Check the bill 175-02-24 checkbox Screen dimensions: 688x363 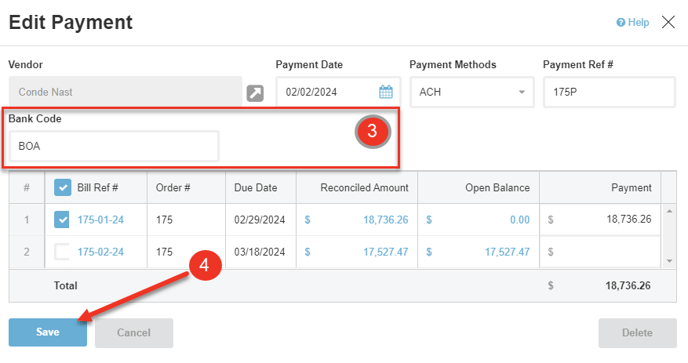[x=62, y=252]
